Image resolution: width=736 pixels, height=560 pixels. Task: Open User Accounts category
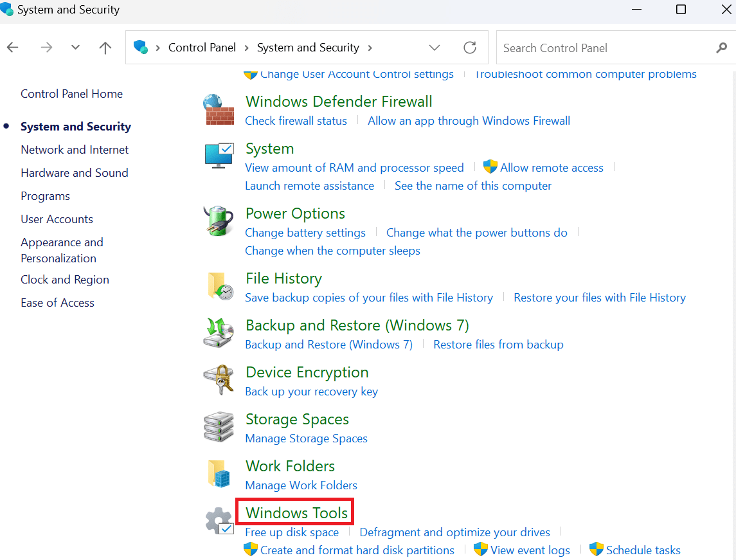pyautogui.click(x=57, y=219)
